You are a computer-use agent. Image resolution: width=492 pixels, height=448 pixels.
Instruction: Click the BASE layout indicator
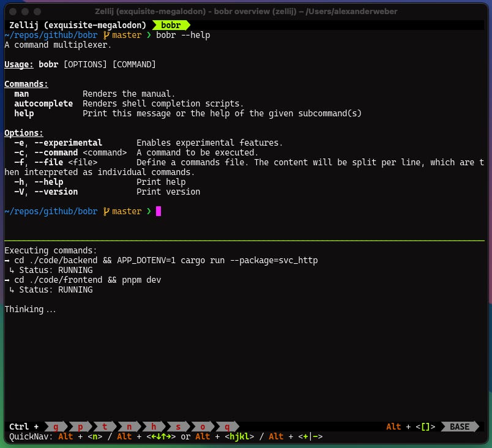click(x=460, y=427)
